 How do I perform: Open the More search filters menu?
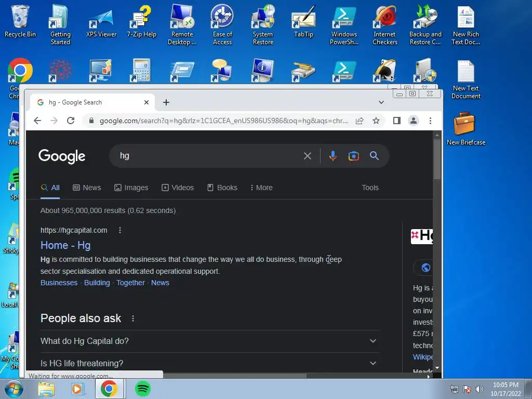pyautogui.click(x=261, y=188)
